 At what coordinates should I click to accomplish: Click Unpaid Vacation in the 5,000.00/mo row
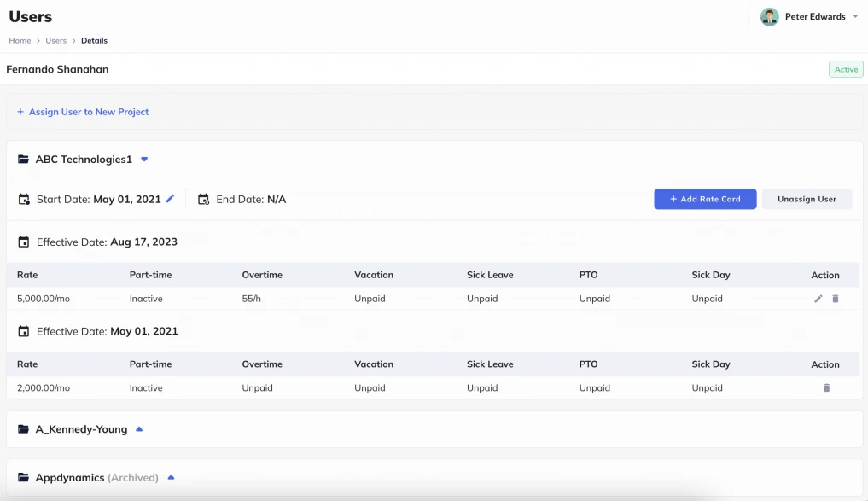point(370,299)
